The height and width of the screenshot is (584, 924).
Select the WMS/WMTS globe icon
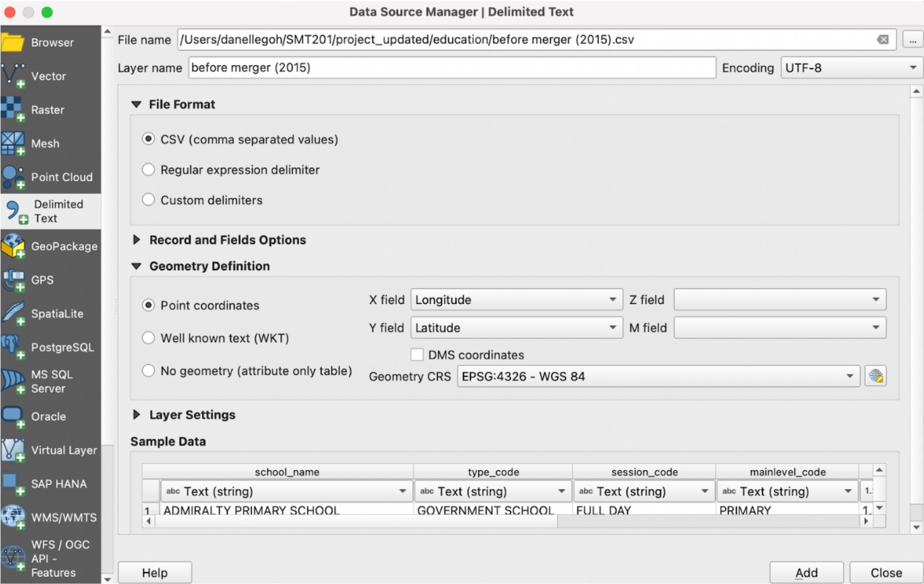[x=13, y=517]
